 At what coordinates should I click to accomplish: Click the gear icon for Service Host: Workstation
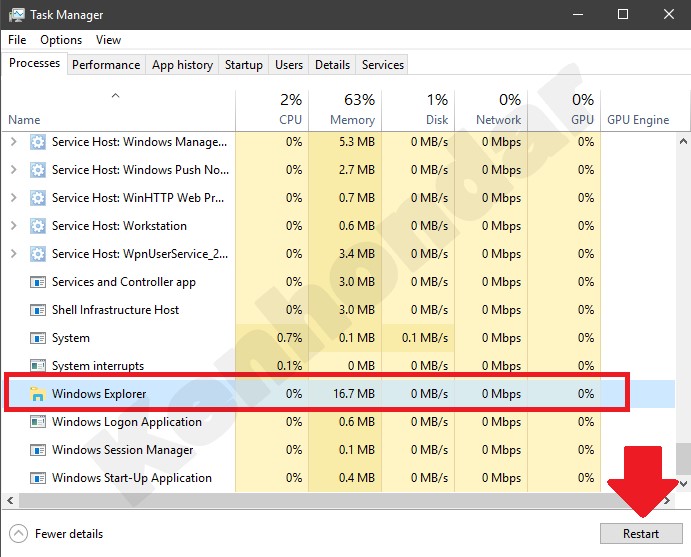[38, 226]
